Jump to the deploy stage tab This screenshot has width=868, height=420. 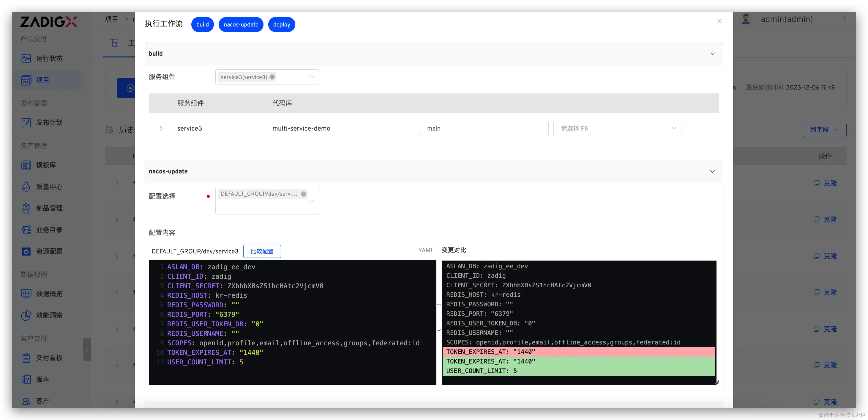pos(281,24)
